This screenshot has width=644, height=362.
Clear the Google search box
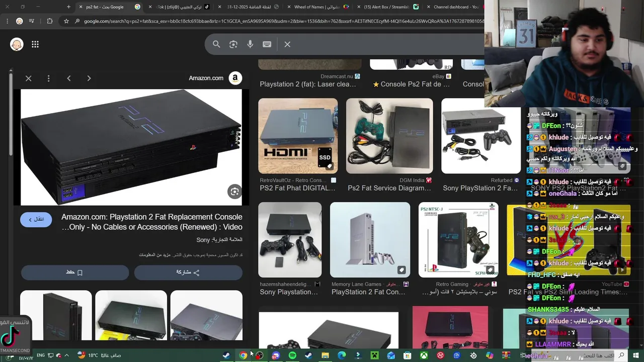click(287, 44)
